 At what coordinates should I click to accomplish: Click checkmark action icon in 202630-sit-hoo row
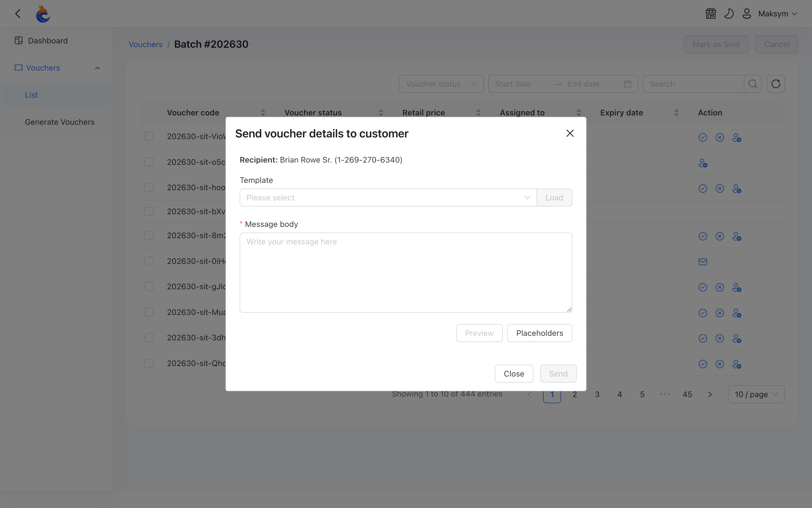[703, 189]
